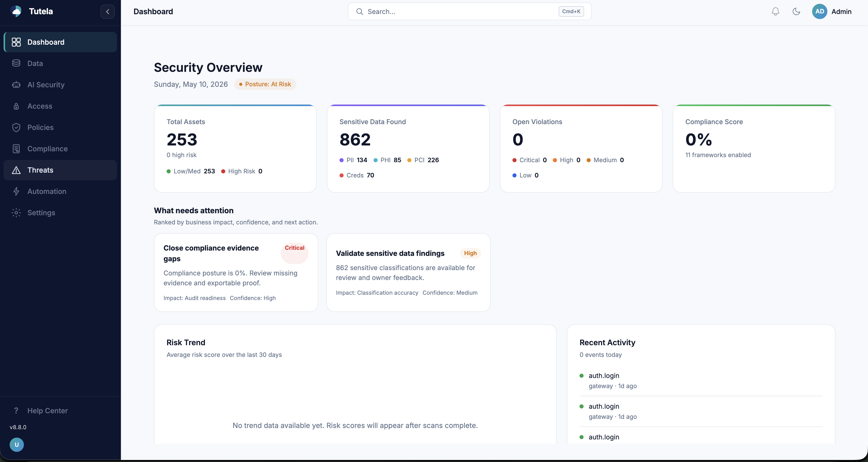This screenshot has width=868, height=462.
Task: Click the 0 events today text
Action: 600,355
